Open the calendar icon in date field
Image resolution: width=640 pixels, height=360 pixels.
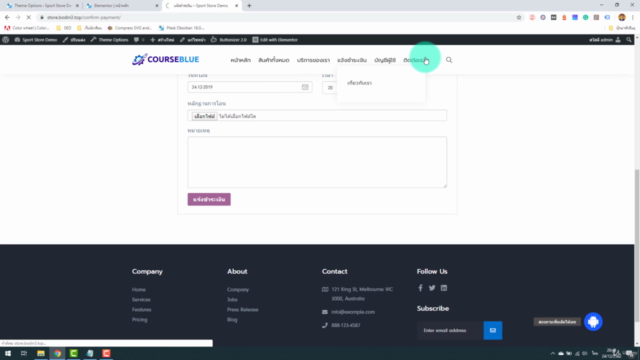pos(305,87)
